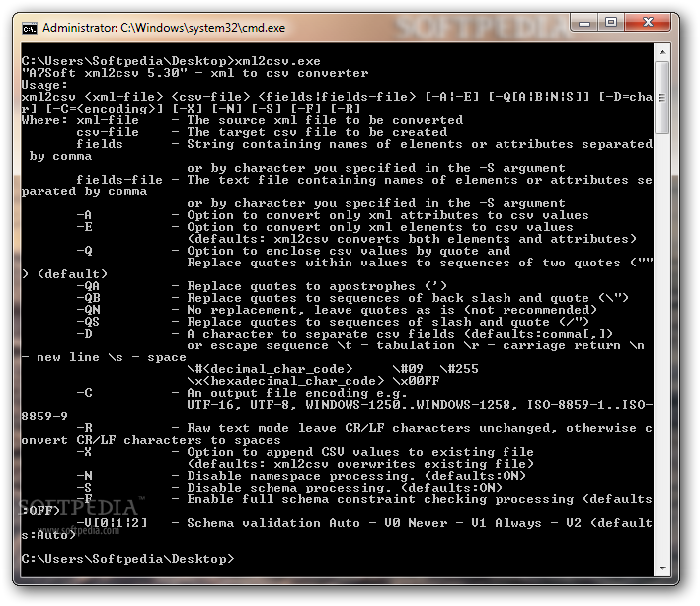The width and height of the screenshot is (700, 606).
Task: Click the '-QS' option label
Action: coord(88,322)
